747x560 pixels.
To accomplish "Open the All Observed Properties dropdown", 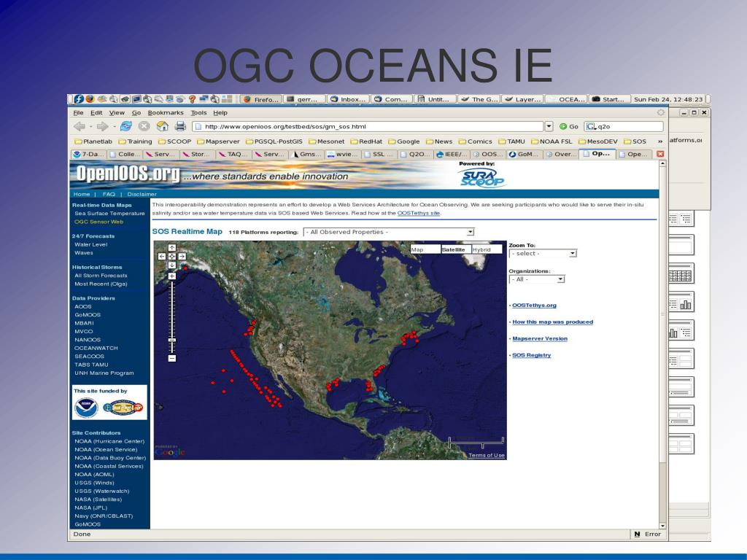I will click(389, 232).
